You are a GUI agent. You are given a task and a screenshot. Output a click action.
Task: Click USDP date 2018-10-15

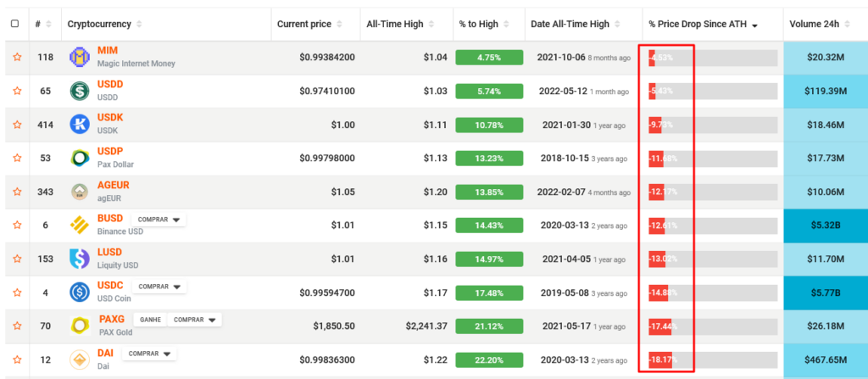tap(565, 159)
